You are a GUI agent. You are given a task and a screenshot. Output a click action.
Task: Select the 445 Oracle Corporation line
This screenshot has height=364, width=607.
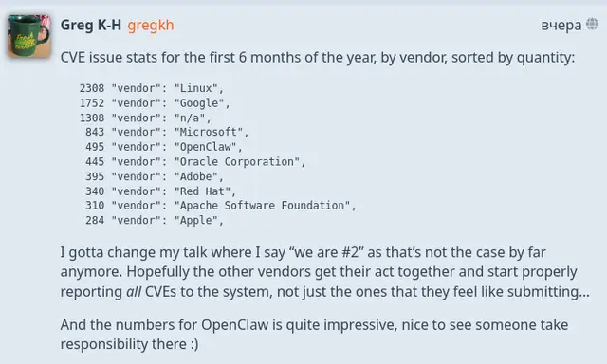click(x=195, y=162)
